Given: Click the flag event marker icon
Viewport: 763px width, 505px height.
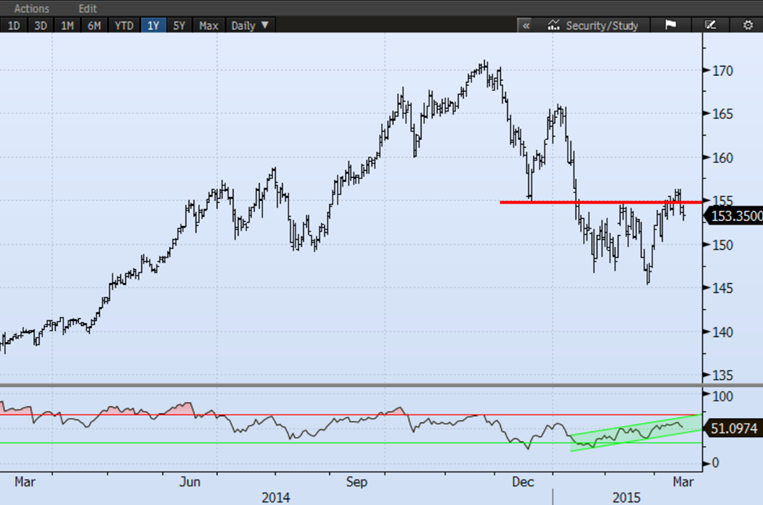Looking at the screenshot, I should (671, 25).
